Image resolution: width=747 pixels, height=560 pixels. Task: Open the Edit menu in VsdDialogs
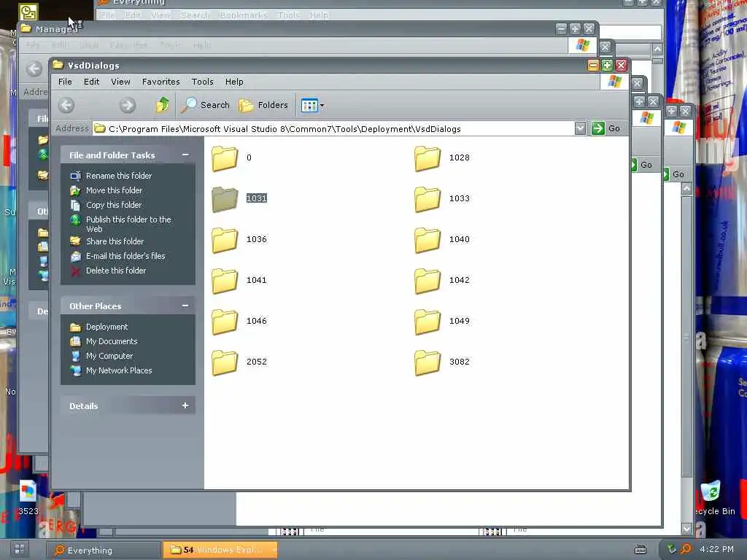(91, 82)
